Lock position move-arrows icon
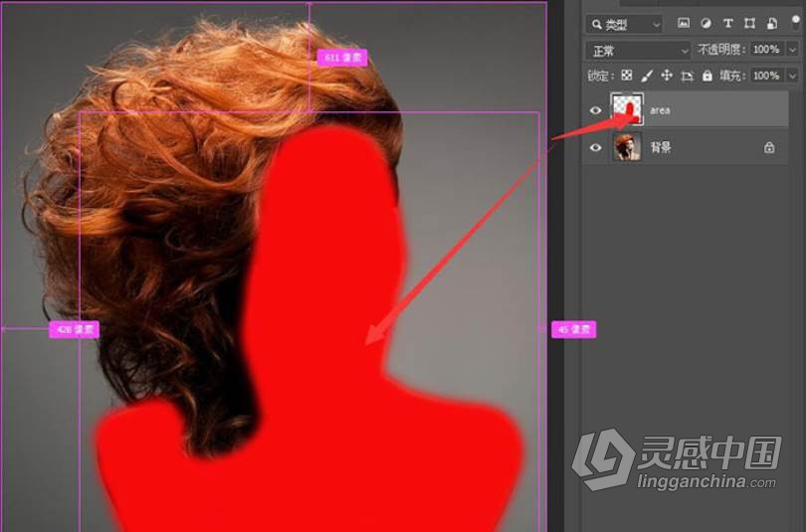The height and width of the screenshot is (532, 806). (667, 76)
